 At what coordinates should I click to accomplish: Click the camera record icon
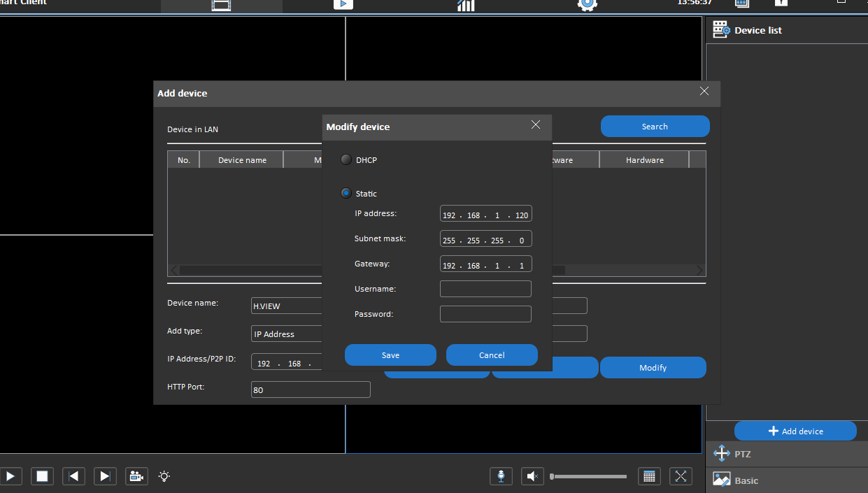click(136, 476)
